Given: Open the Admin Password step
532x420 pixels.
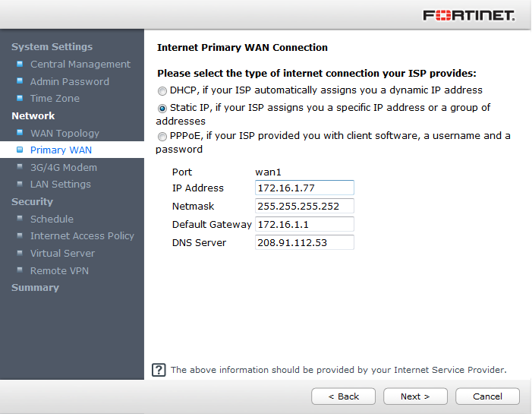Looking at the screenshot, I should (69, 81).
